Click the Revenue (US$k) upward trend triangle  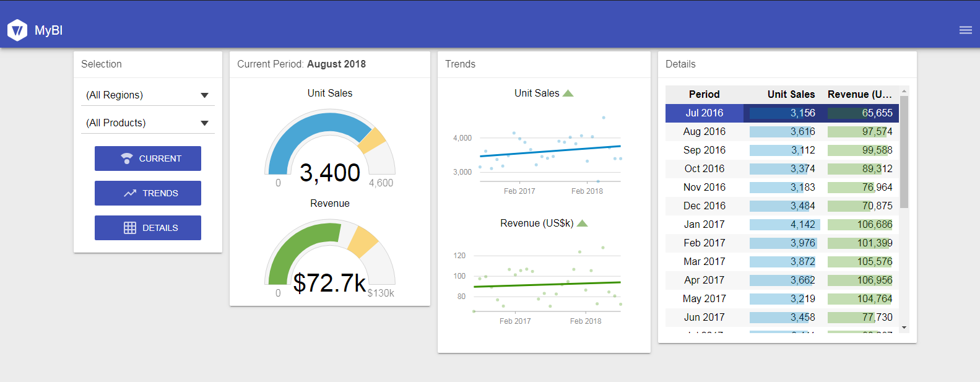point(582,224)
